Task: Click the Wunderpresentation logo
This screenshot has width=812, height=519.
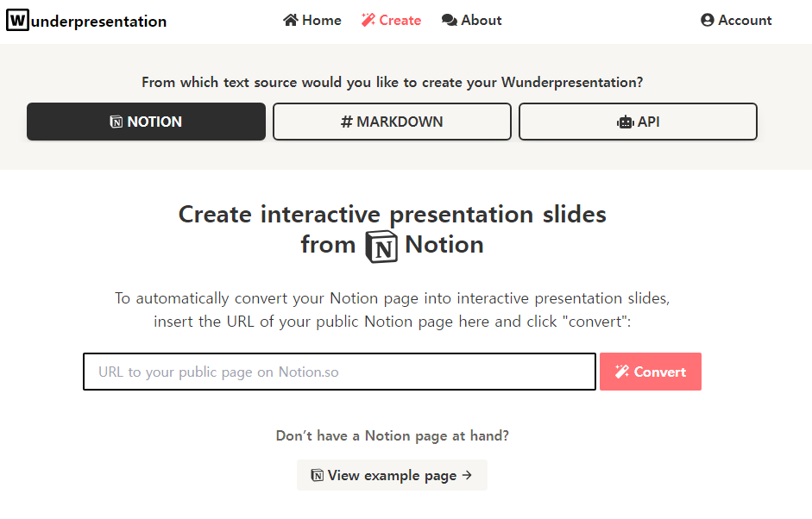Action: click(86, 21)
